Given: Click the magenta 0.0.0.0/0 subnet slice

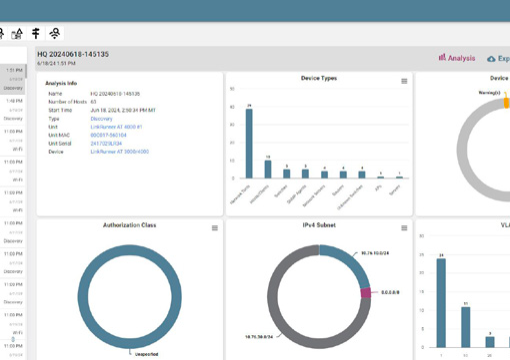Looking at the screenshot, I should (366, 293).
